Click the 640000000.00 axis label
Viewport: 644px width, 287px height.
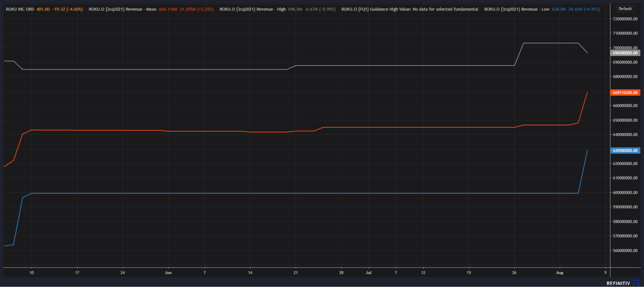(625, 135)
